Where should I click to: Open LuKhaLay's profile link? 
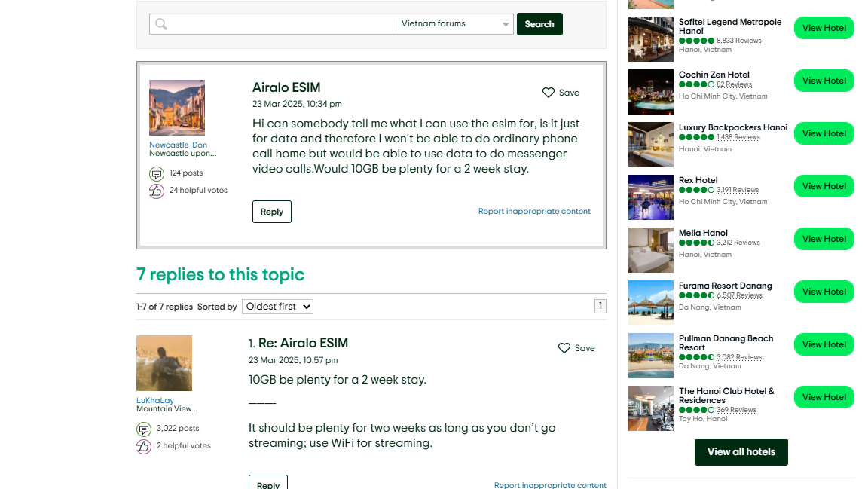click(x=155, y=400)
